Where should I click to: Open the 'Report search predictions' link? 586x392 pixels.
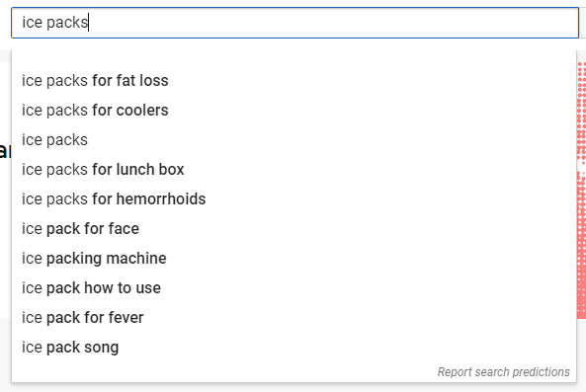coord(503,372)
